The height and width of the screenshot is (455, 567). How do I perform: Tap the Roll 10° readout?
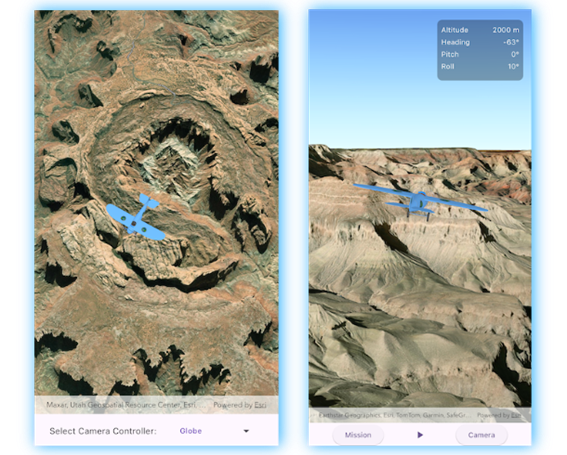480,67
